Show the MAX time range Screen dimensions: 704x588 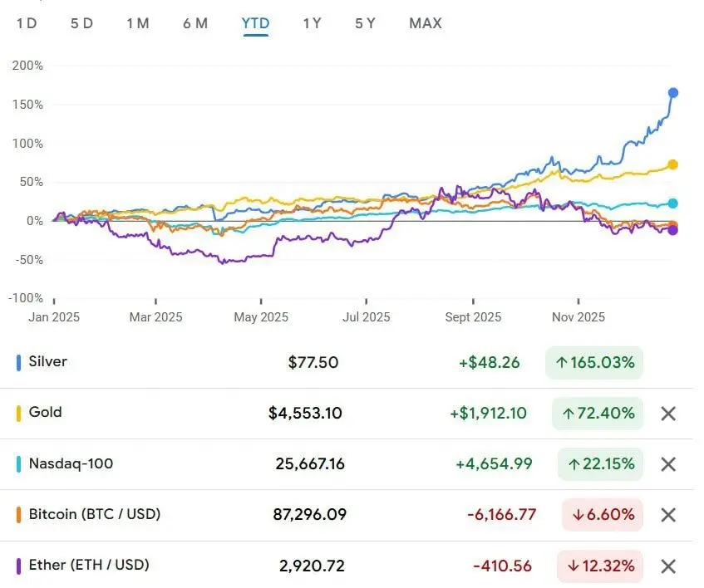tap(426, 23)
